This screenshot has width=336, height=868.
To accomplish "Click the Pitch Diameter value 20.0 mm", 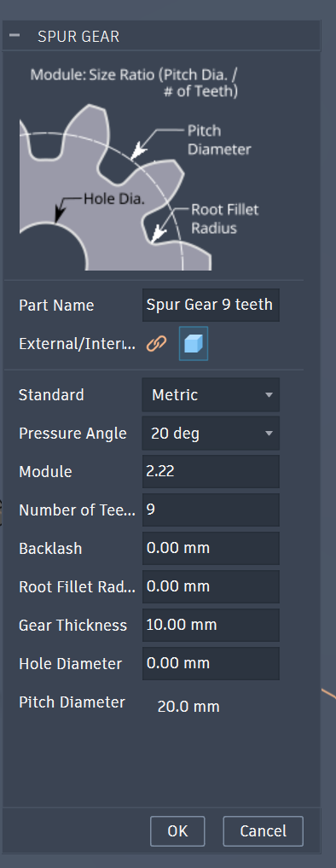I will click(188, 707).
